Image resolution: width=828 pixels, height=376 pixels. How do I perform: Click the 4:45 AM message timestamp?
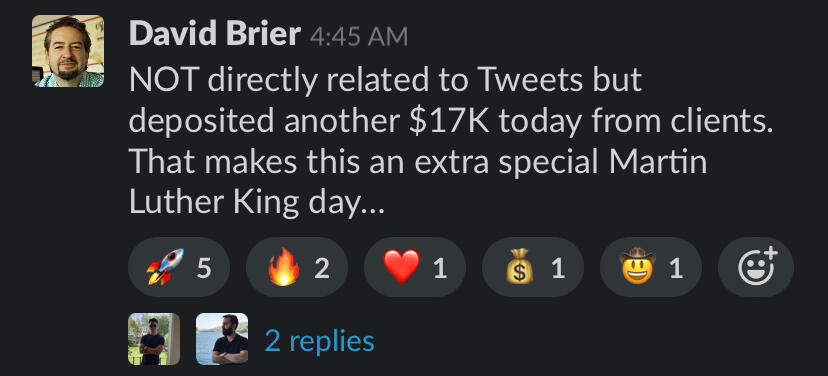pos(359,37)
